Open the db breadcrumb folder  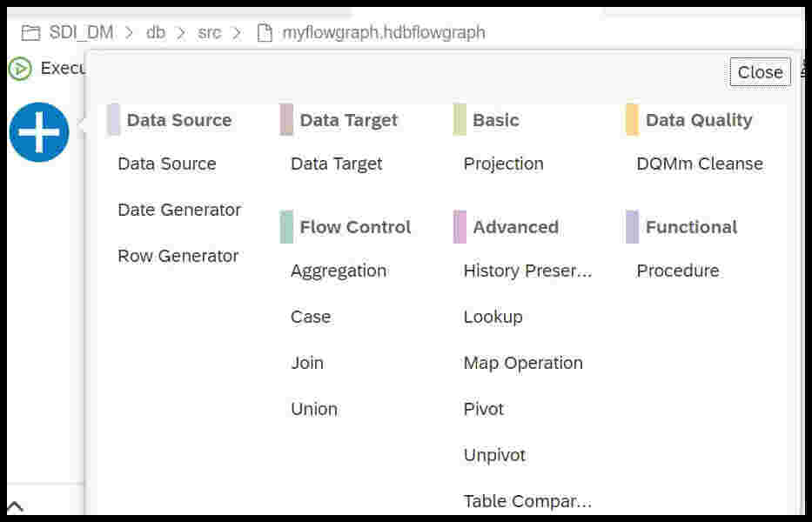pyautogui.click(x=156, y=33)
